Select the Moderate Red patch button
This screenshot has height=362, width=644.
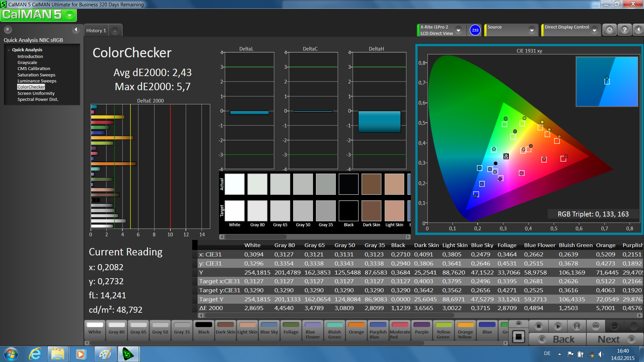pos(400,330)
